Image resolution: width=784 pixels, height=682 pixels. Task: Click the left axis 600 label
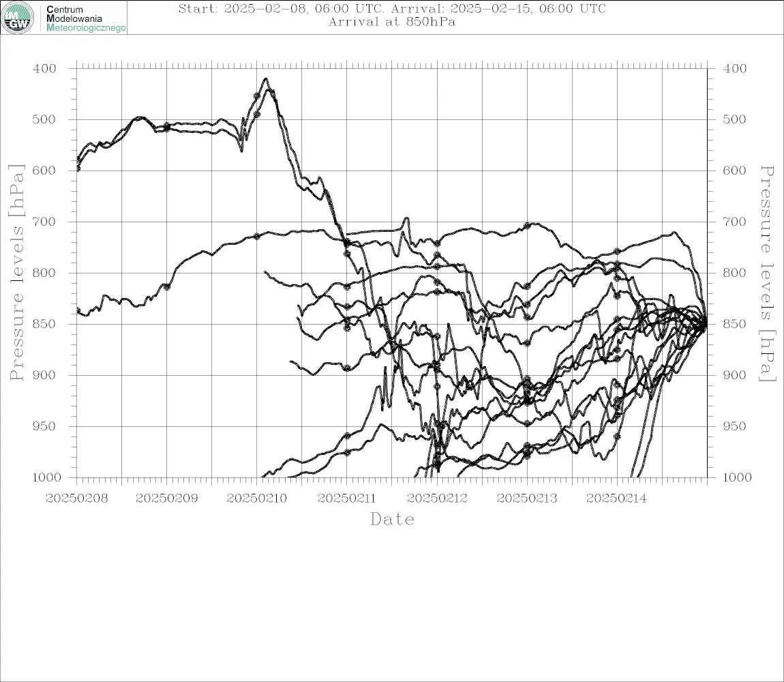tap(44, 170)
